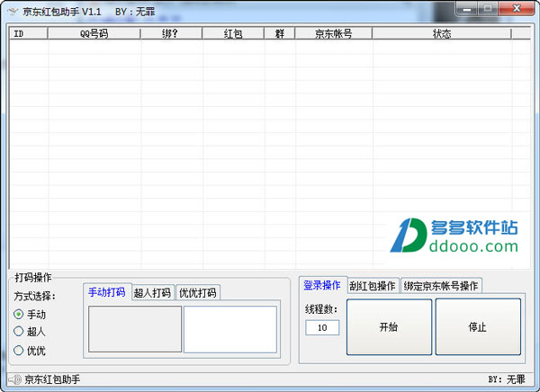Open the 绑定京东帐号操作 tab
540x392 pixels.
[441, 286]
